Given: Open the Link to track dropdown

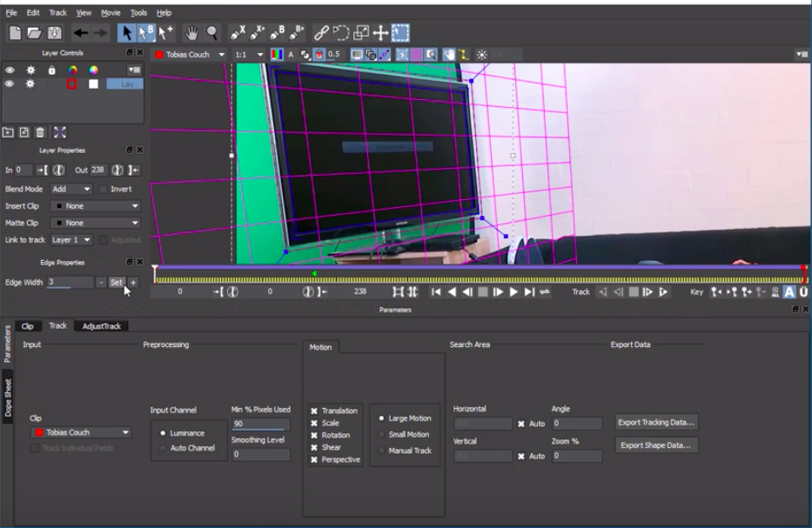Looking at the screenshot, I should tap(71, 240).
